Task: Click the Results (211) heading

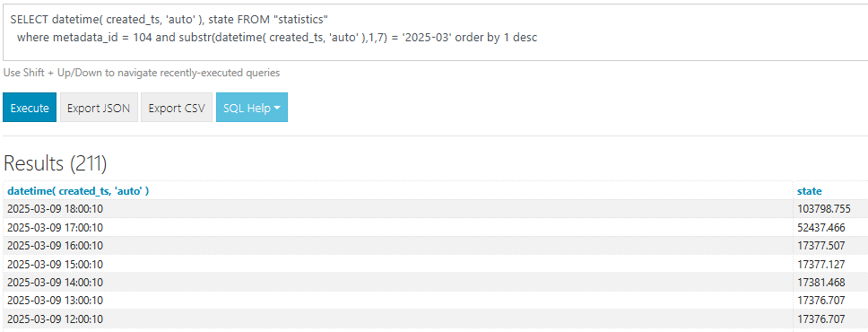Action: (x=56, y=163)
